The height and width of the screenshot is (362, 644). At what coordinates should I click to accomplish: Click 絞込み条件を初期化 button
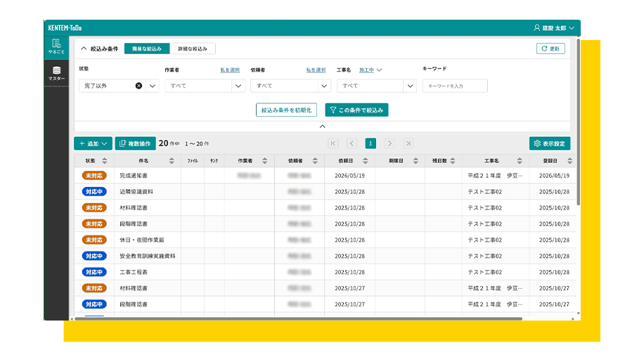point(286,110)
